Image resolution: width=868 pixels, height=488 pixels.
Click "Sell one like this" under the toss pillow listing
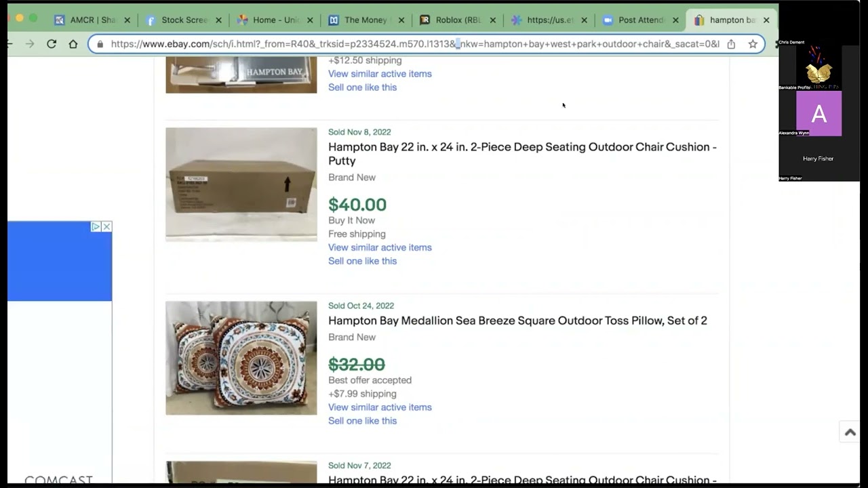tap(362, 421)
